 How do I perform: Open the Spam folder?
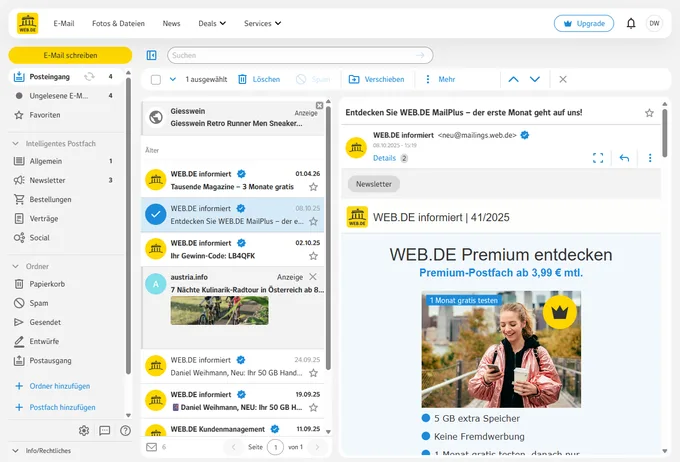[66, 303]
